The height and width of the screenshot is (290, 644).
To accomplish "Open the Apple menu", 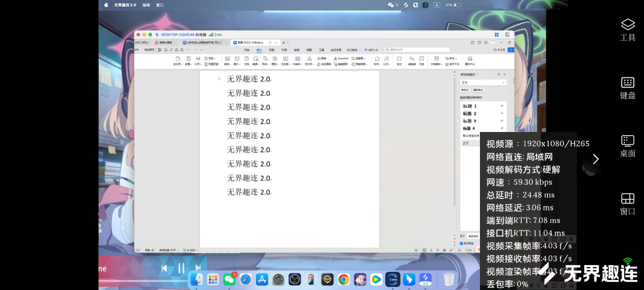I will 106,5.
